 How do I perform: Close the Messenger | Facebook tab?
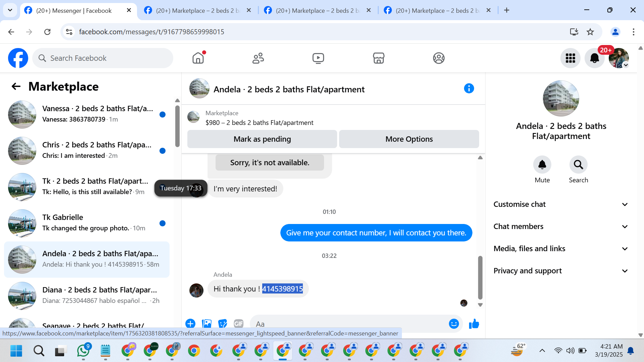coord(129,10)
